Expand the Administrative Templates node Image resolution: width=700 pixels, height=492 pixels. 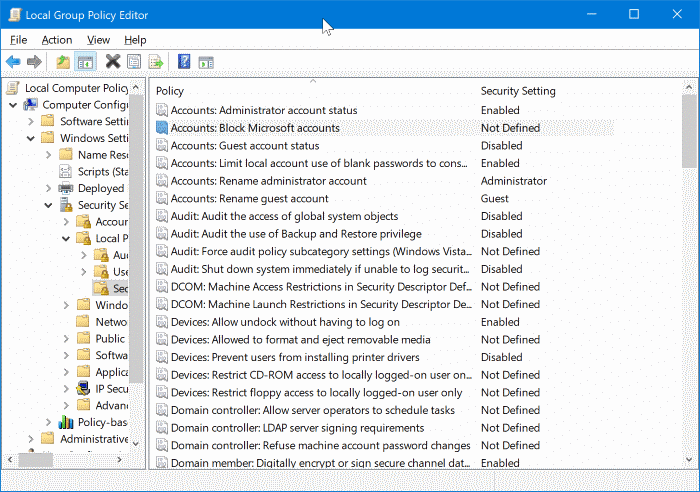(x=30, y=439)
